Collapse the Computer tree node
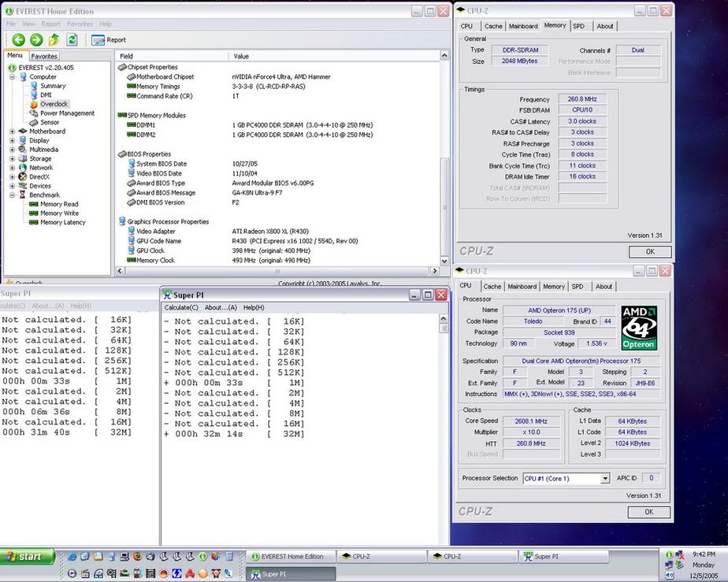The width and height of the screenshot is (728, 582). [13, 77]
